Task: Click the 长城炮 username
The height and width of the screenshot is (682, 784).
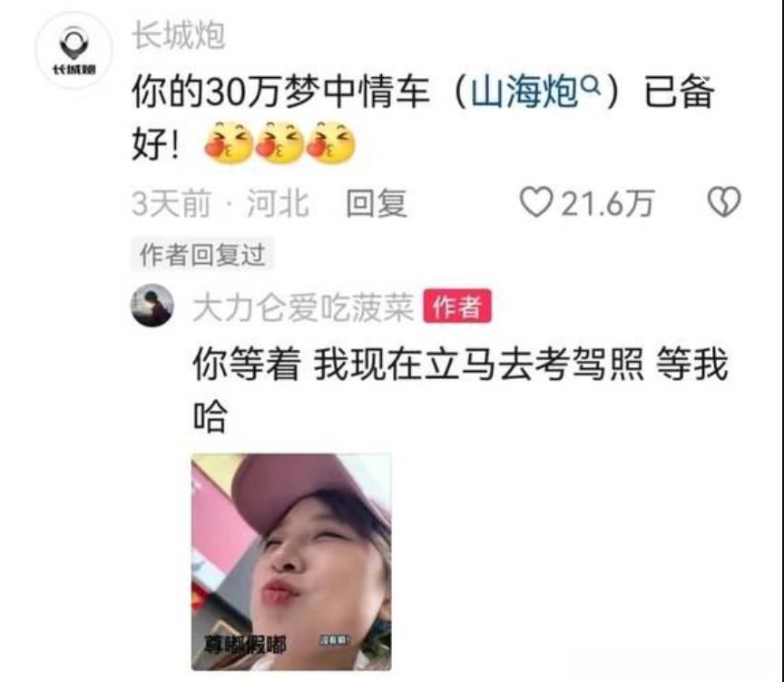Action: 179,35
